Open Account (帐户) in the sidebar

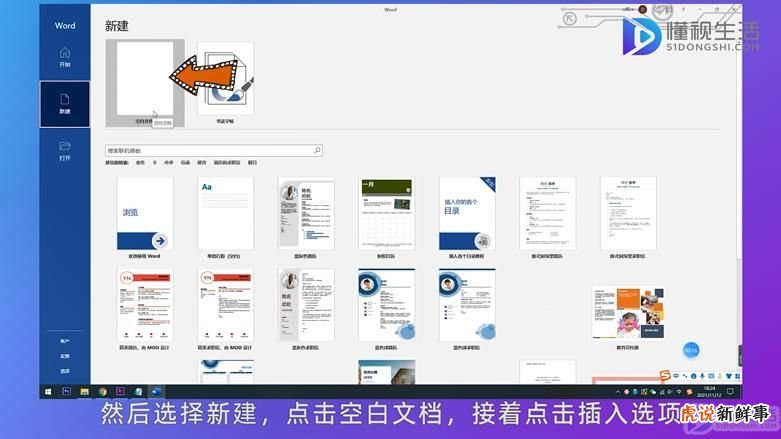point(65,341)
